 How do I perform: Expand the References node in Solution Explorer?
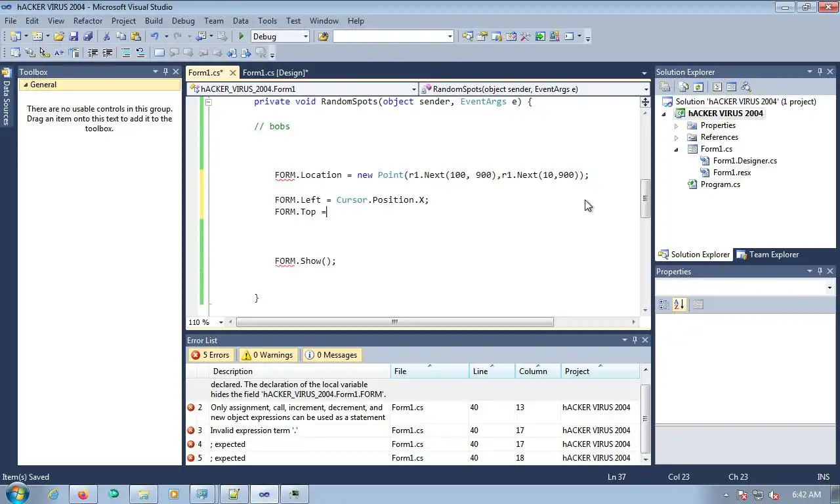coord(677,137)
